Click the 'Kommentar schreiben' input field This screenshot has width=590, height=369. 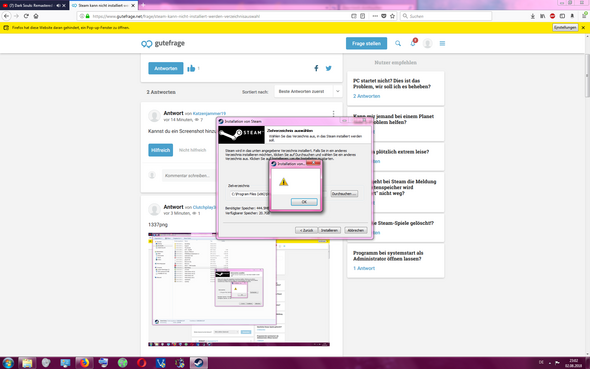[188, 176]
